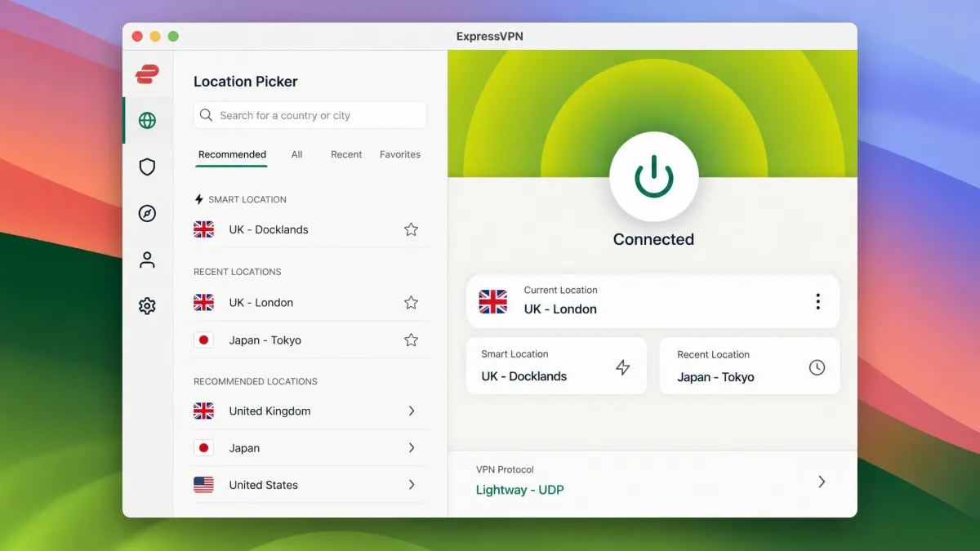Click the RECENT LOCATIONS section heading
The width and height of the screenshot is (980, 551).
(238, 272)
